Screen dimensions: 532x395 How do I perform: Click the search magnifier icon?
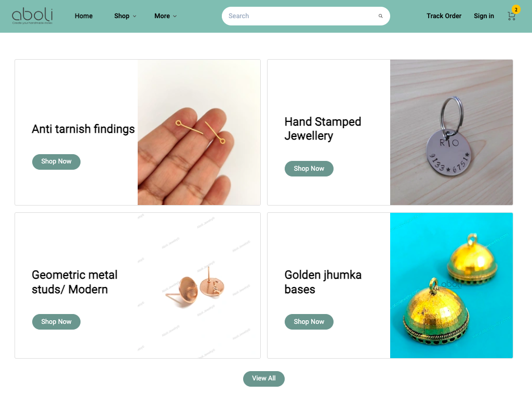[x=380, y=16]
